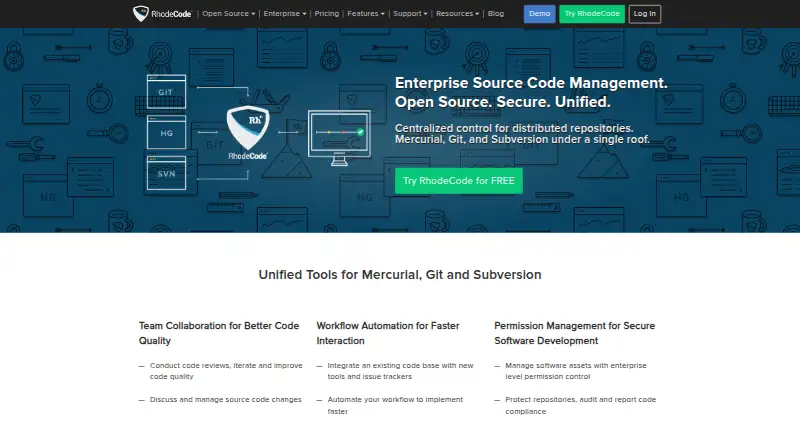Click the HG window icon in hero diagram

tap(166, 132)
